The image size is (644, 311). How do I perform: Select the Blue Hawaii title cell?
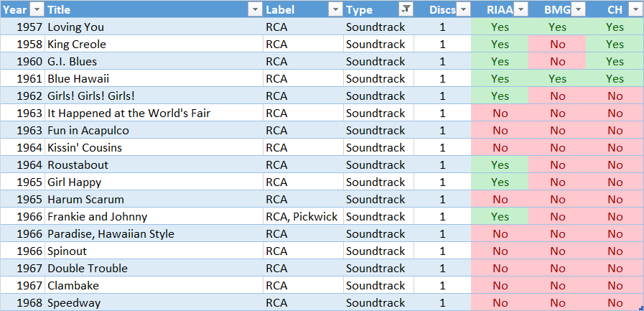pyautogui.click(x=154, y=78)
